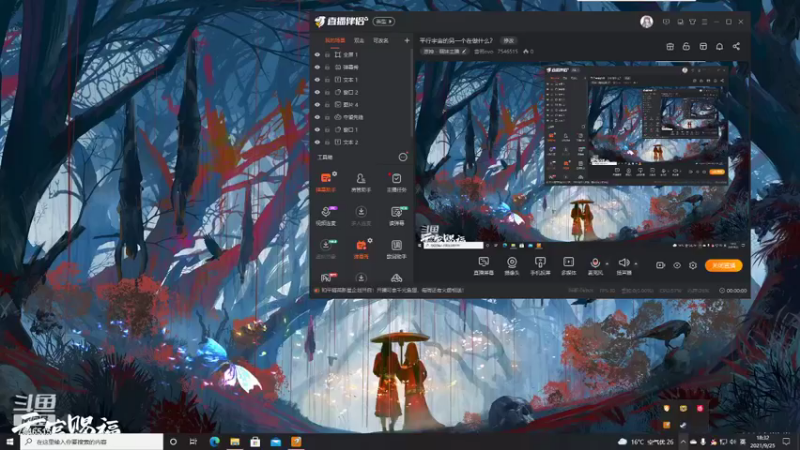The image size is (800, 450).
Task: Click the announcement text in the status bar
Action: pyautogui.click(x=393, y=290)
